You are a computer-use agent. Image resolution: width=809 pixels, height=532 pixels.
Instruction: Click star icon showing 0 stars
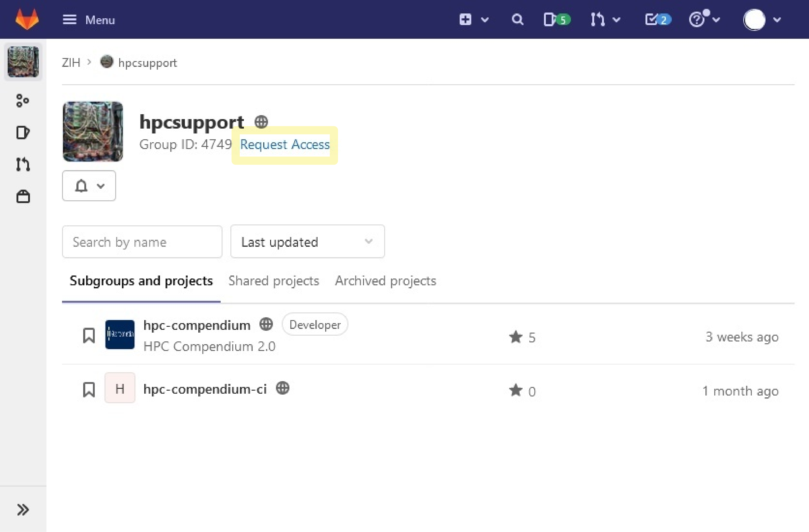click(516, 390)
